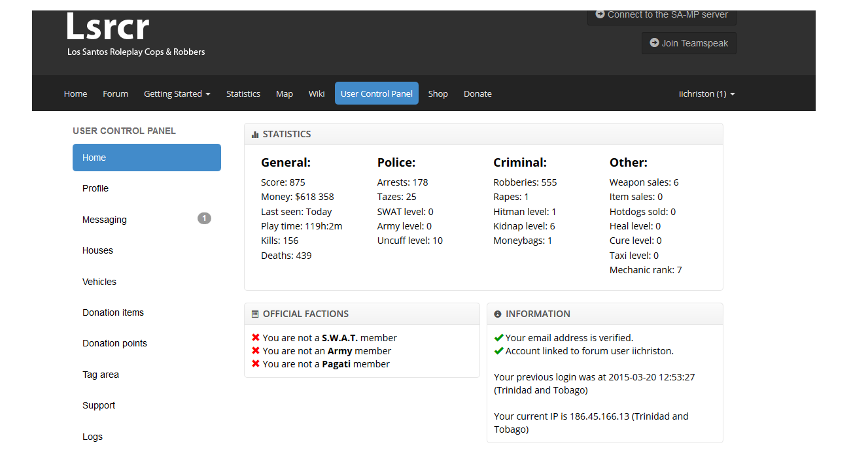Click the list icon beside OFFICIAL FACTIONS
Screen dimensions: 868x468
click(255, 314)
